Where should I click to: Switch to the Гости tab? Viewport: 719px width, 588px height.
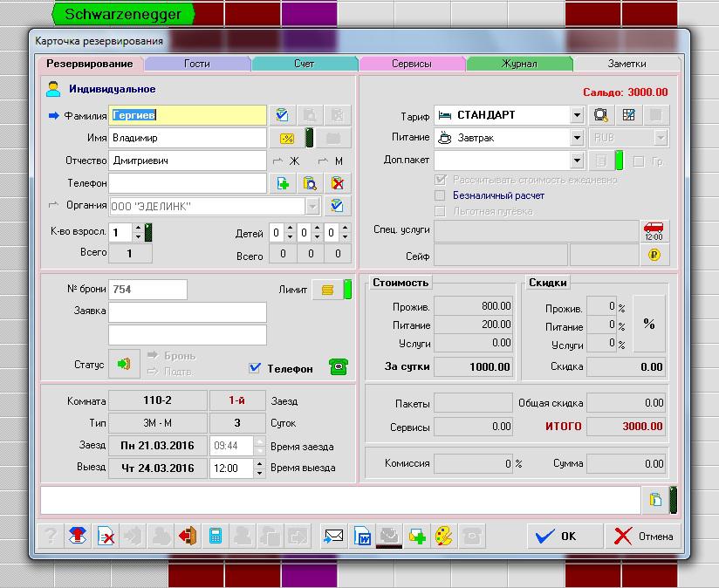pos(197,64)
